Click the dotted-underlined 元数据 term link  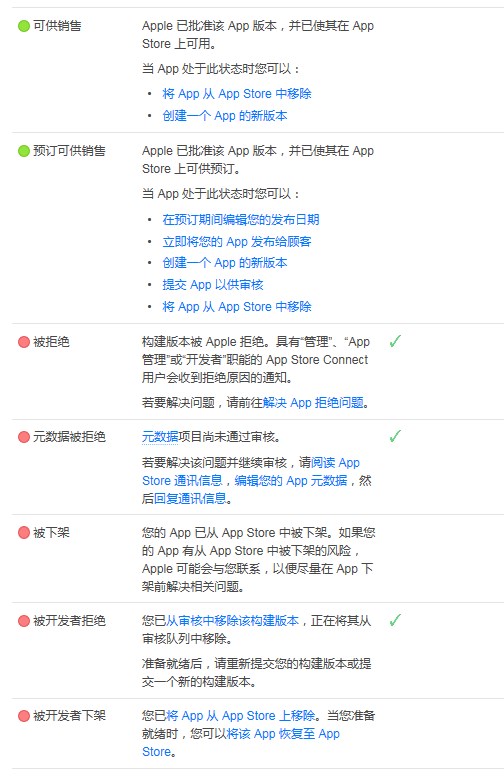click(x=160, y=437)
